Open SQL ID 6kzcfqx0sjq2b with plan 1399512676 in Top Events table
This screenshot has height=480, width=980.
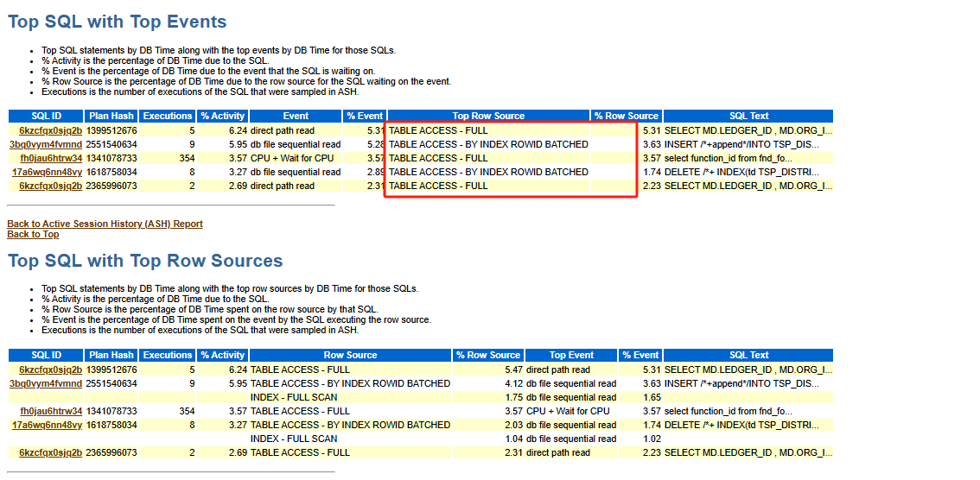[51, 130]
